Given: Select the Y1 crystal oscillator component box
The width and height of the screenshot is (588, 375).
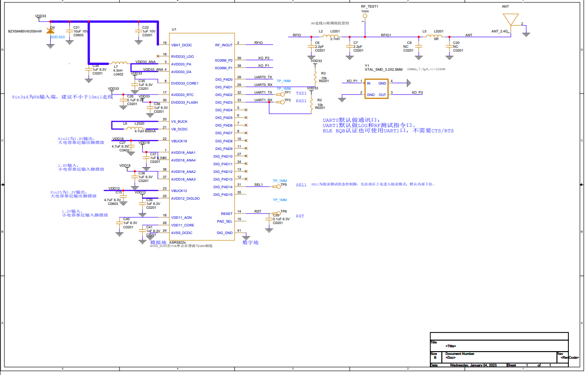Looking at the screenshot, I should pyautogui.click(x=376, y=89).
